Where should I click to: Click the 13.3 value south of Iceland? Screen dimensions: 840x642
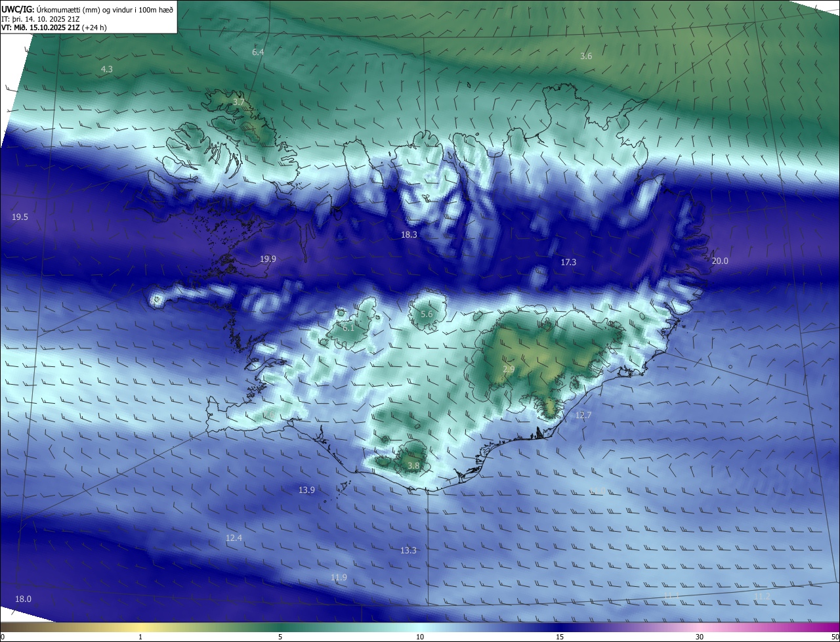point(408,550)
